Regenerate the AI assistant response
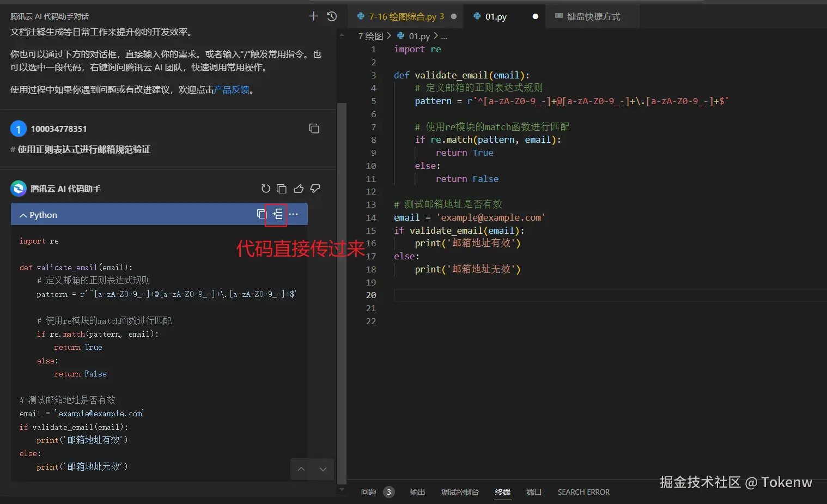The width and height of the screenshot is (827, 504). click(x=266, y=189)
